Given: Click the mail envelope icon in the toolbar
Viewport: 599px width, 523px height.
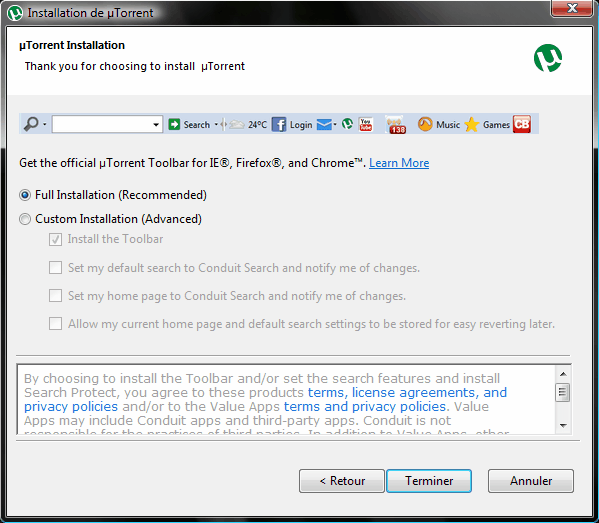Looking at the screenshot, I should pyautogui.click(x=324, y=125).
